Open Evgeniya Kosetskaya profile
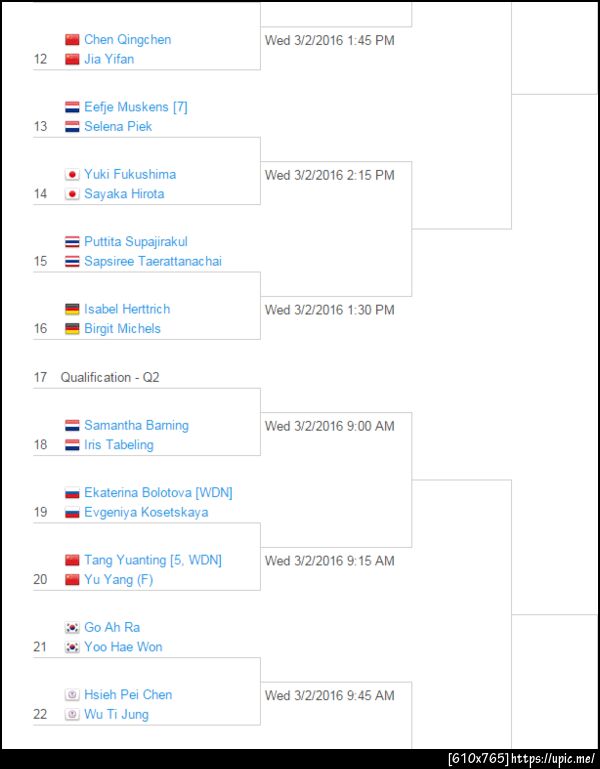Image resolution: width=600 pixels, height=769 pixels. [x=146, y=513]
